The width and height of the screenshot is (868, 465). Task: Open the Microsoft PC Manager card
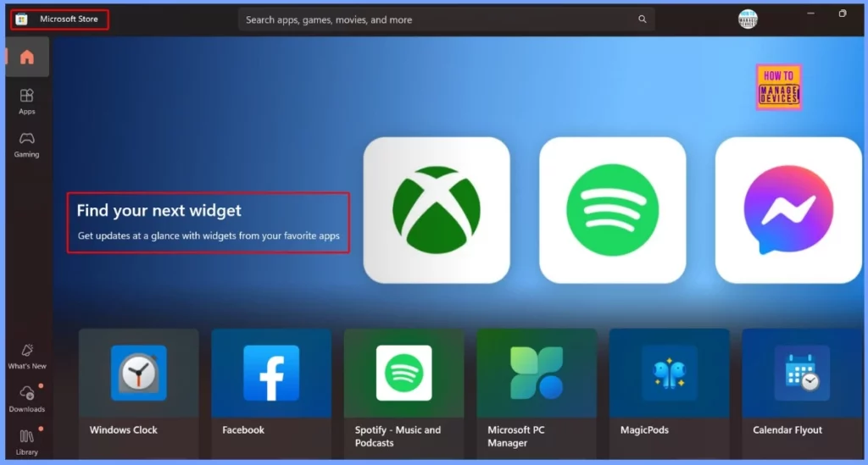pos(537,394)
